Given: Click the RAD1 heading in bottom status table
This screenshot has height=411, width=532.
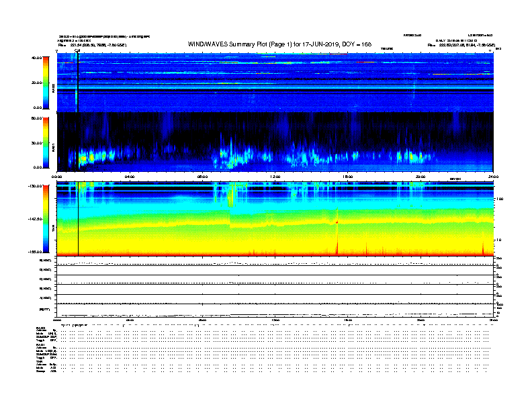Looking at the screenshot, I should (x=41, y=345).
